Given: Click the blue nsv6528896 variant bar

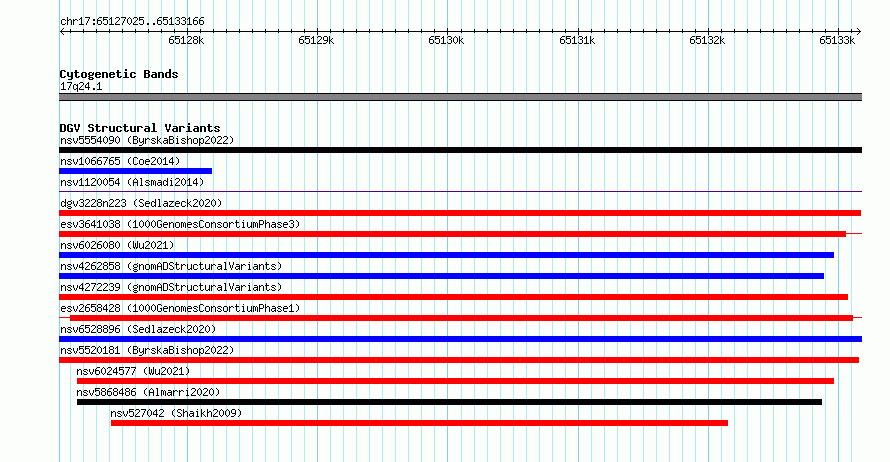Looking at the screenshot, I should click(460, 339).
